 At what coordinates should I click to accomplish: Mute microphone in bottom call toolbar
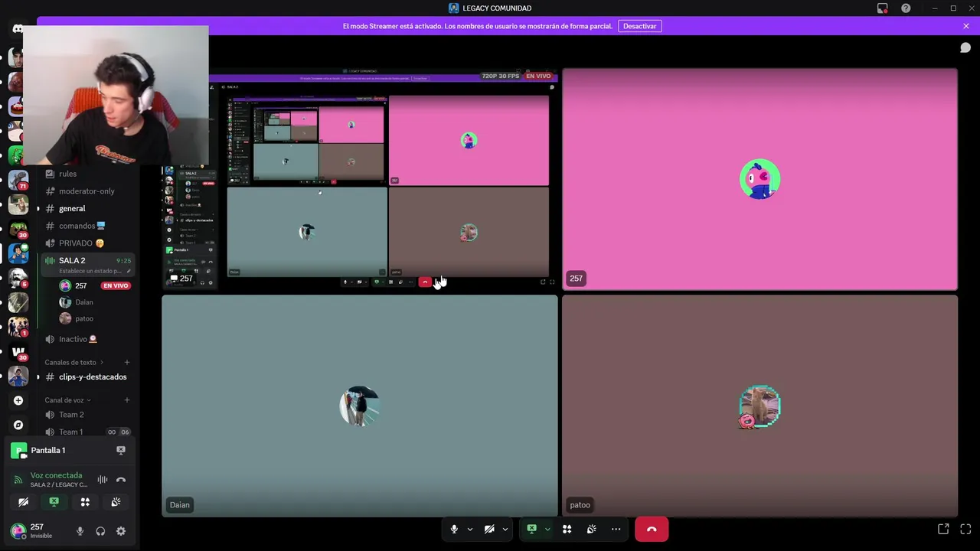[454, 529]
